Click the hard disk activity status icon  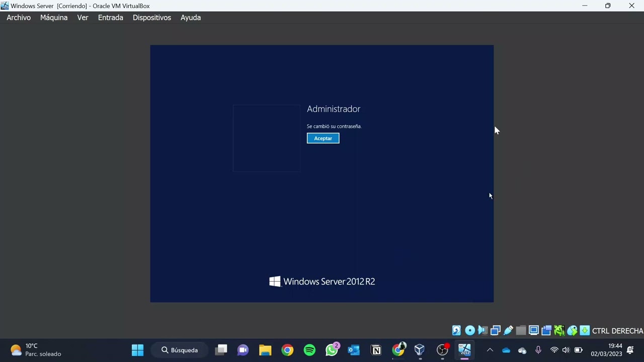click(456, 330)
